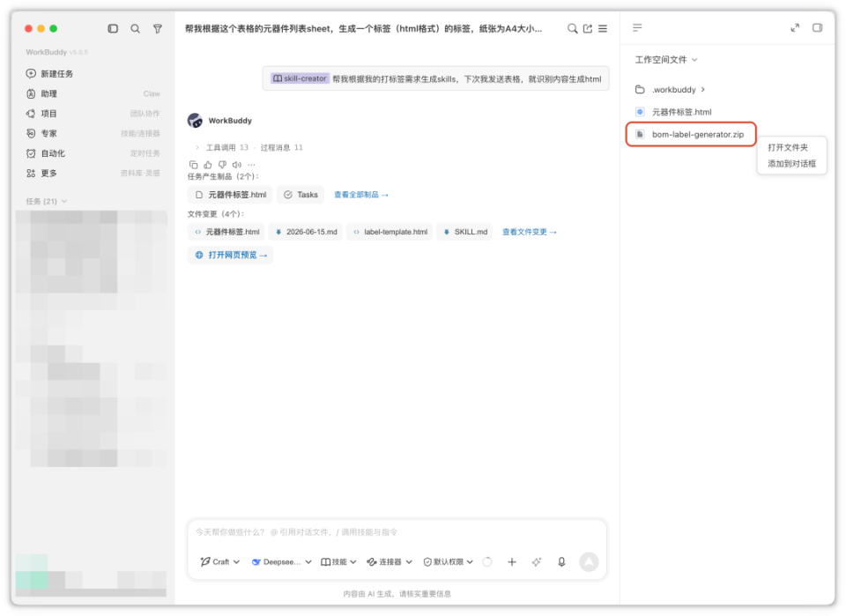Focus the chat message input field

397,532
